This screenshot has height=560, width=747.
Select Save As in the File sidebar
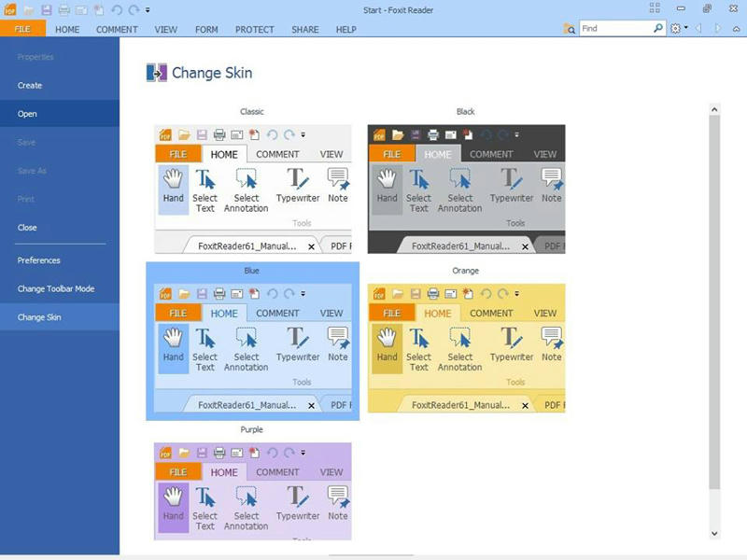tap(60, 171)
